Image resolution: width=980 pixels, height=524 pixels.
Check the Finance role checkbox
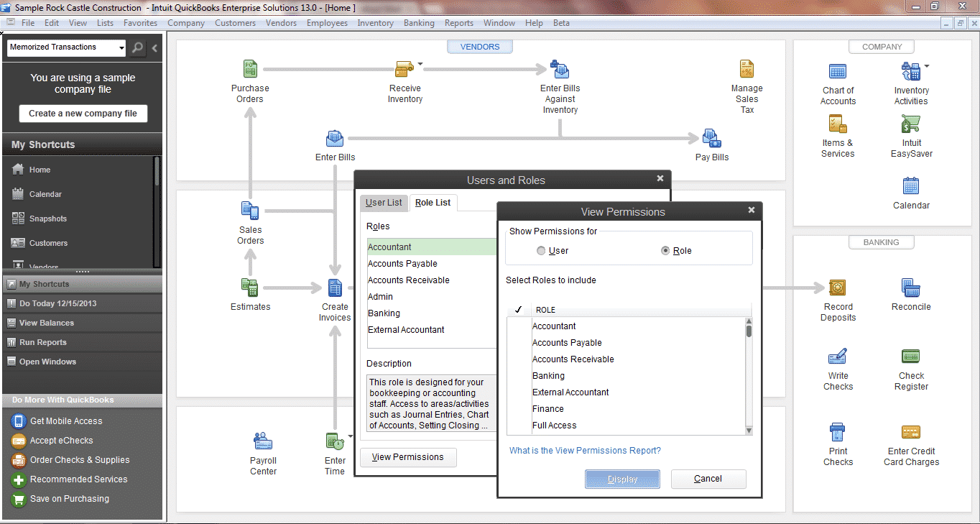tap(518, 409)
